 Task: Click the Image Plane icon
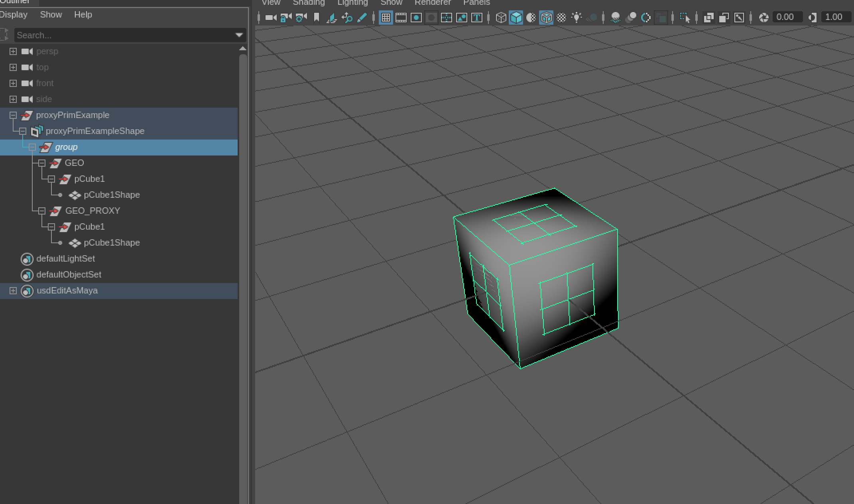tap(332, 18)
